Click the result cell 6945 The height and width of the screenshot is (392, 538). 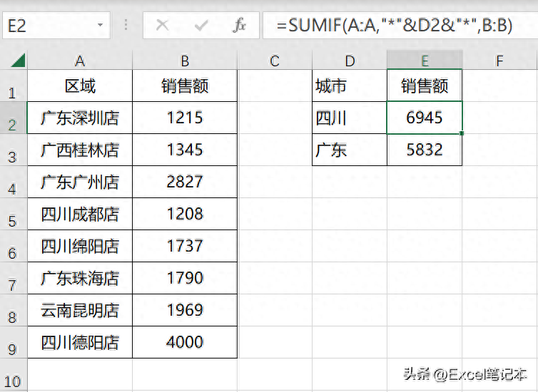coord(425,118)
